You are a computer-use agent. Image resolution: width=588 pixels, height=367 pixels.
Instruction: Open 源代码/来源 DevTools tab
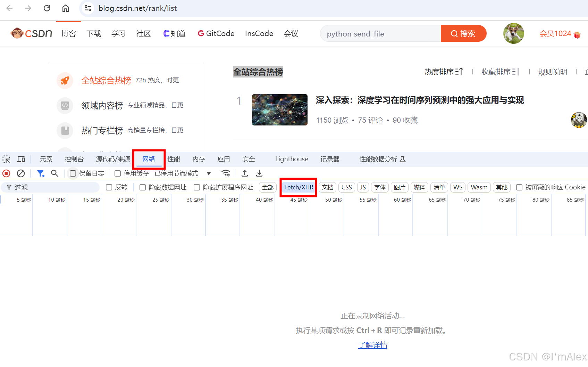coord(113,159)
